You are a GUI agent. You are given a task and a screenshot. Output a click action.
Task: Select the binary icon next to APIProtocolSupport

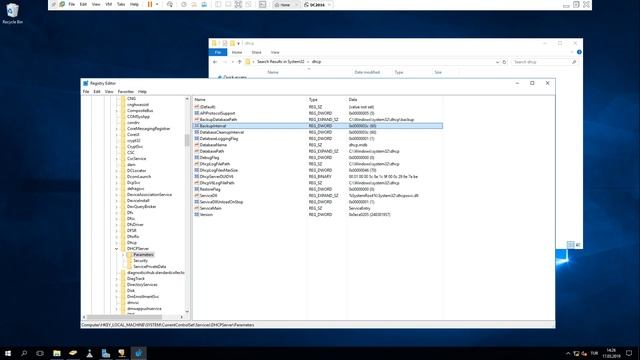point(197,113)
